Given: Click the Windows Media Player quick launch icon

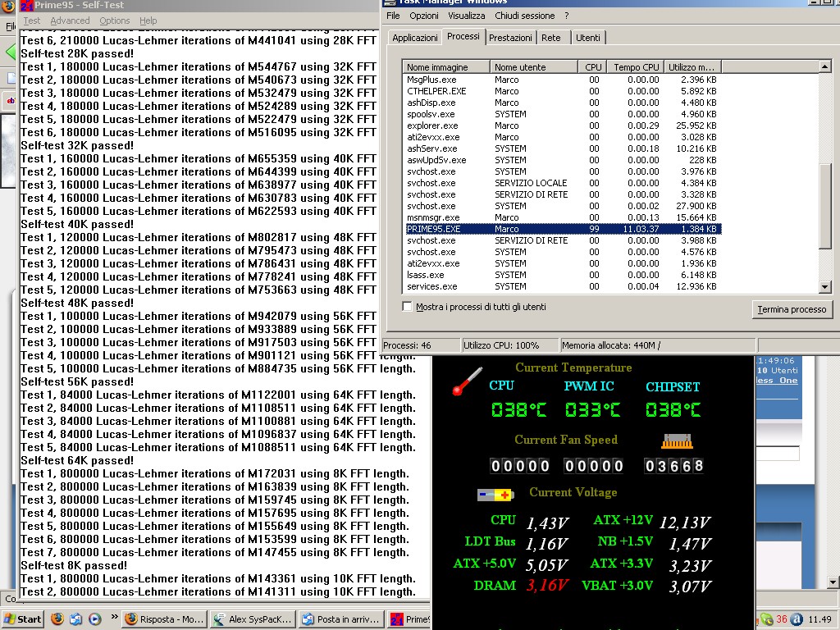Looking at the screenshot, I should click(94, 619).
